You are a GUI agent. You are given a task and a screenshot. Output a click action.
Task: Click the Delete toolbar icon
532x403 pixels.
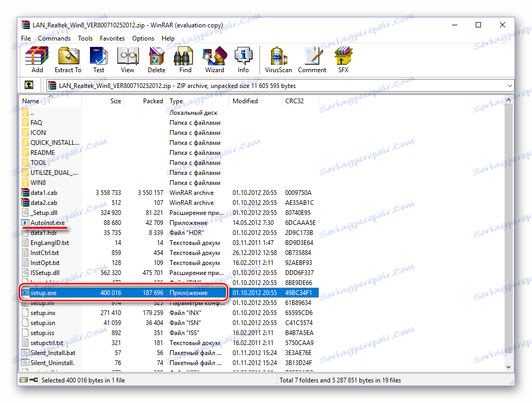click(156, 60)
